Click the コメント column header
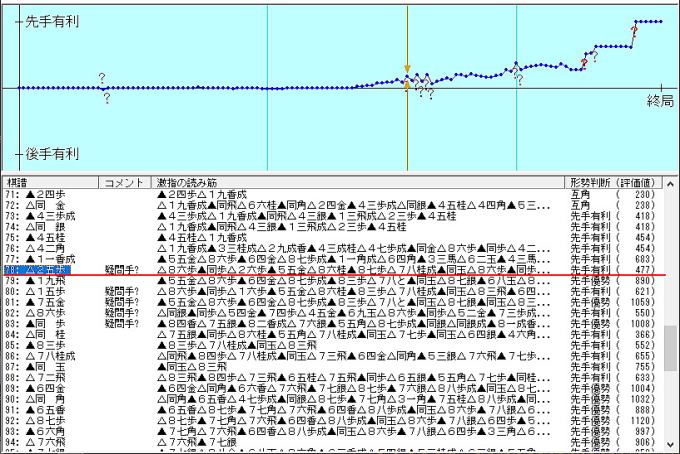The width and height of the screenshot is (680, 454). [x=122, y=183]
